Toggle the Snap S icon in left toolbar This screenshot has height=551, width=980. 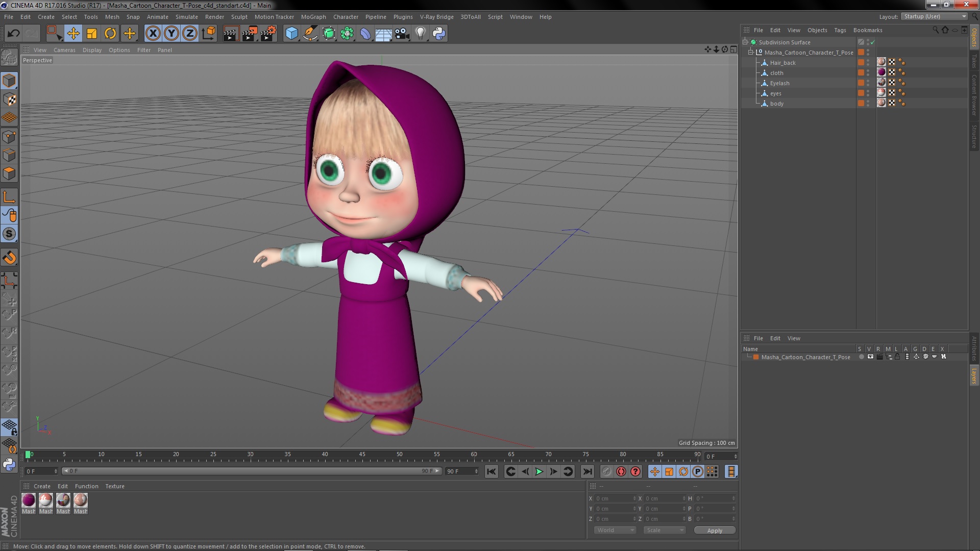point(9,234)
